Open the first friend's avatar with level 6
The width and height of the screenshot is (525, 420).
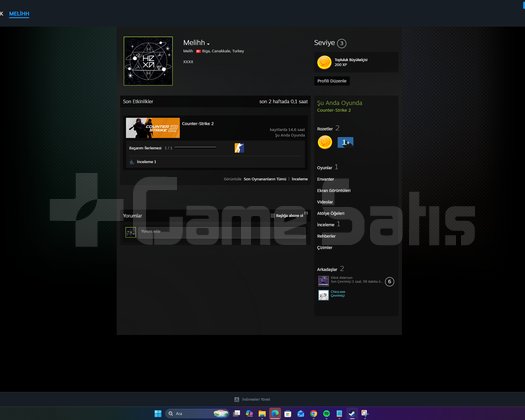tap(323, 281)
